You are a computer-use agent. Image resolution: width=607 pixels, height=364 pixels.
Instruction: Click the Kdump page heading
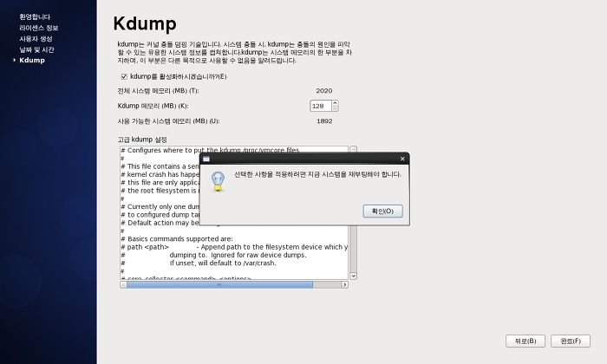(x=145, y=23)
